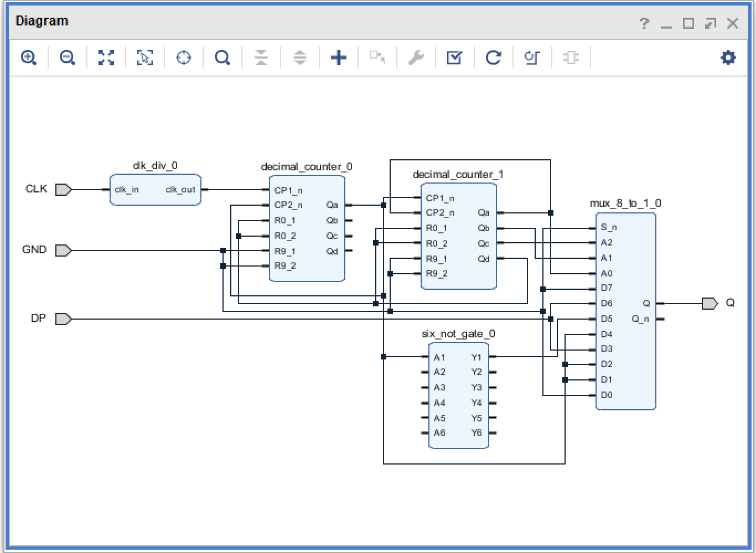Add IP with the plus icon
The image size is (756, 553).
(x=339, y=58)
